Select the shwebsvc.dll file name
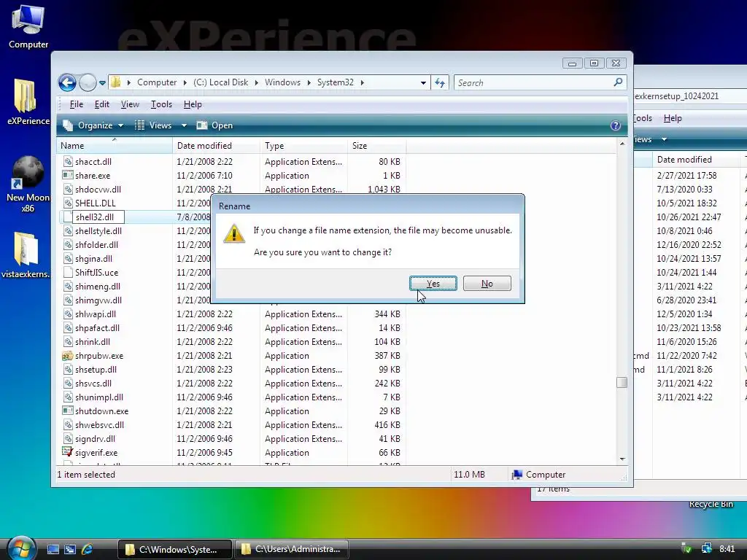Image resolution: width=747 pixels, height=560 pixels. tap(99, 425)
